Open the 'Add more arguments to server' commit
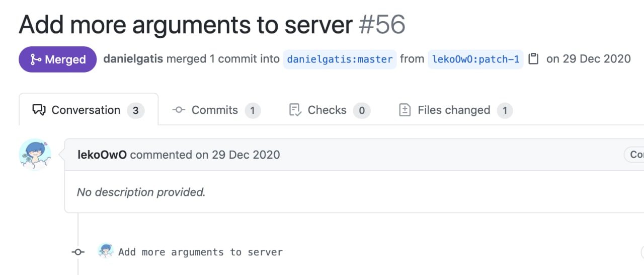The width and height of the screenshot is (644, 275). [x=200, y=252]
